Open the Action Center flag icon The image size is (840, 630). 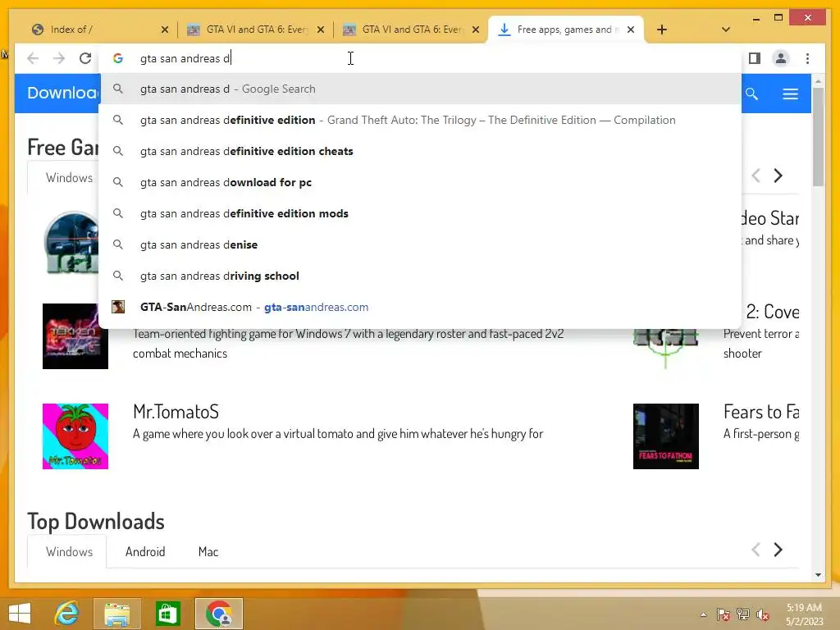click(724, 614)
